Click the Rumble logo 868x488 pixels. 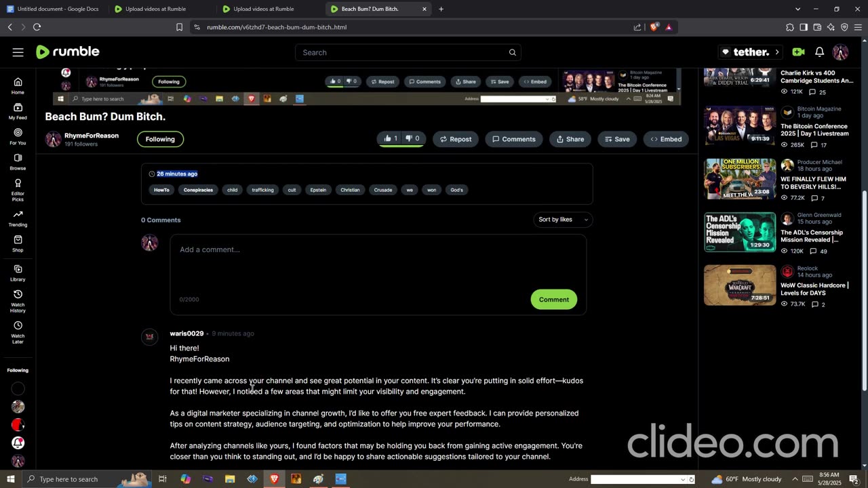tap(67, 52)
